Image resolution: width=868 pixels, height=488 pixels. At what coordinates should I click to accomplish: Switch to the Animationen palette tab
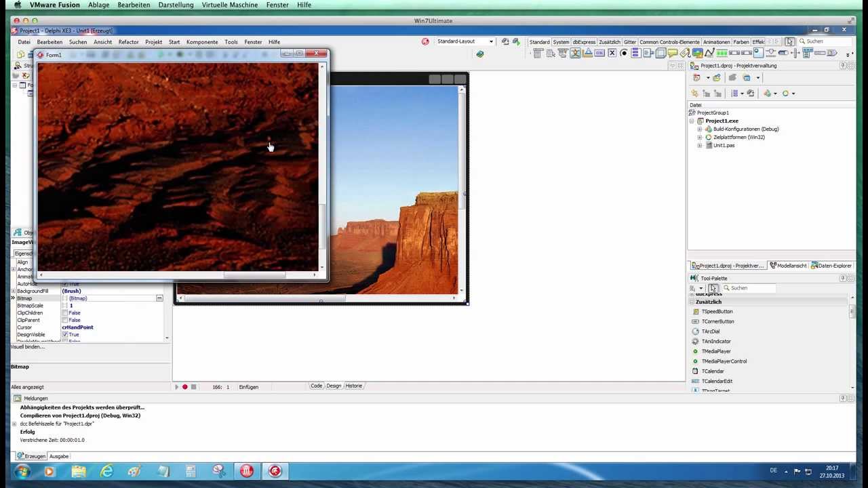(716, 42)
